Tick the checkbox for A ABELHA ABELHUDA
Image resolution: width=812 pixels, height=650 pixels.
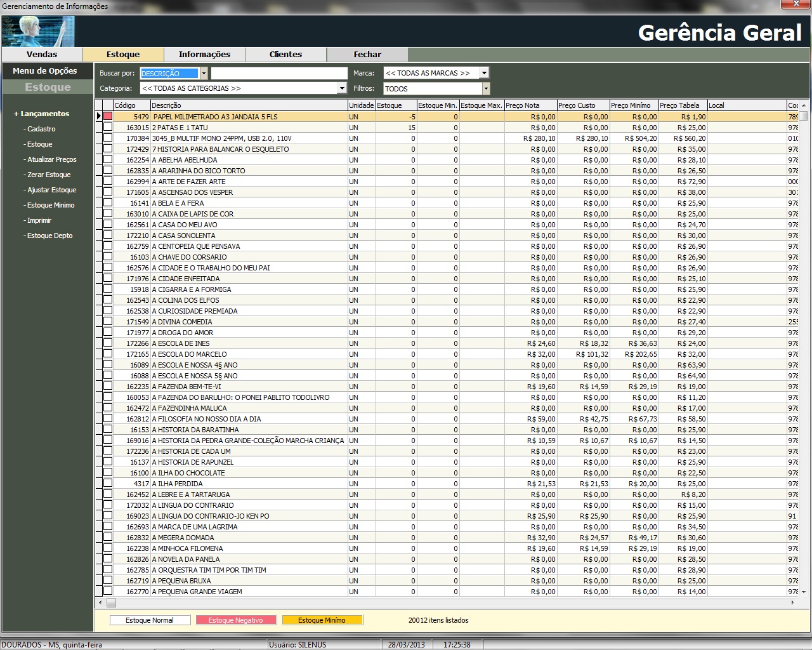point(108,159)
